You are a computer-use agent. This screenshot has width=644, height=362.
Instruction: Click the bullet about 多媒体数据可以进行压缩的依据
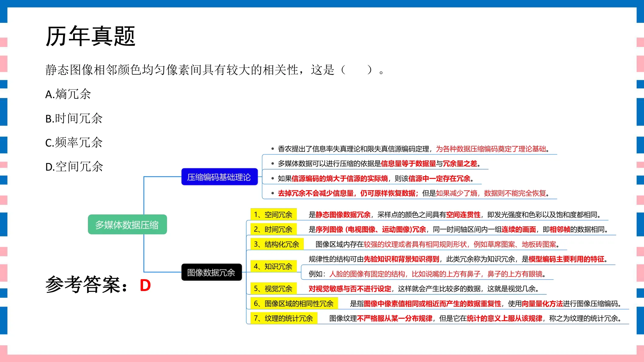coord(376,164)
